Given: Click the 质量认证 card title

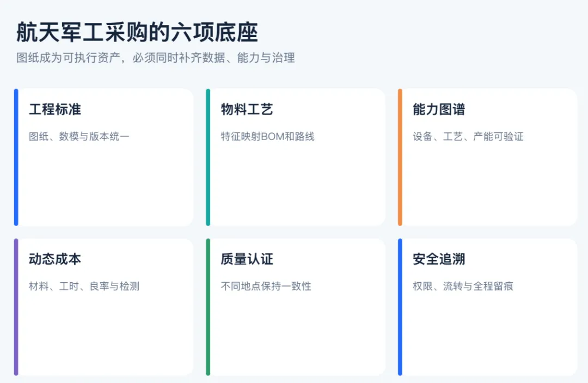Looking at the screenshot, I should [247, 259].
